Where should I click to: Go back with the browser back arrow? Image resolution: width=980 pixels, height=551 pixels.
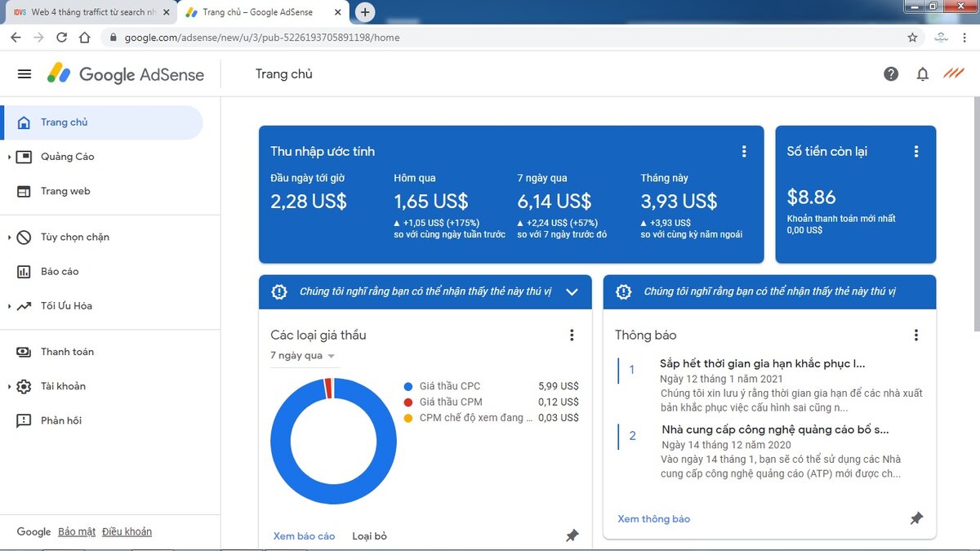(x=16, y=38)
